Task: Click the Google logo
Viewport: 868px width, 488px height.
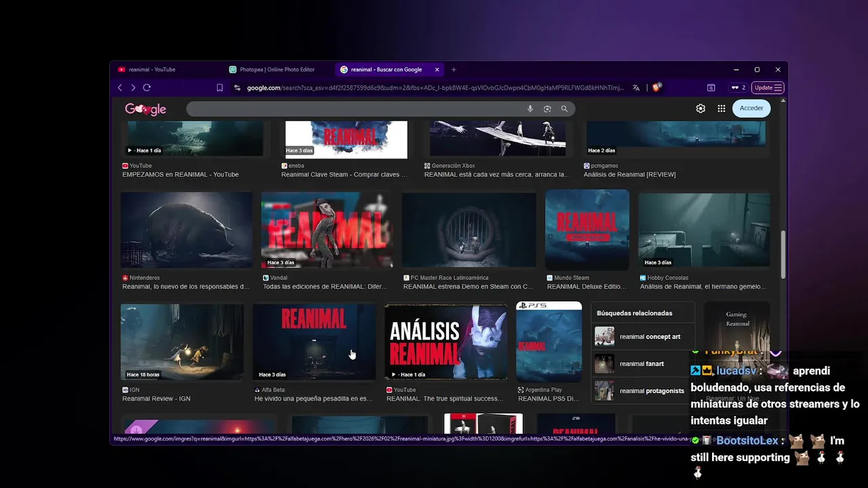Action: pos(145,109)
